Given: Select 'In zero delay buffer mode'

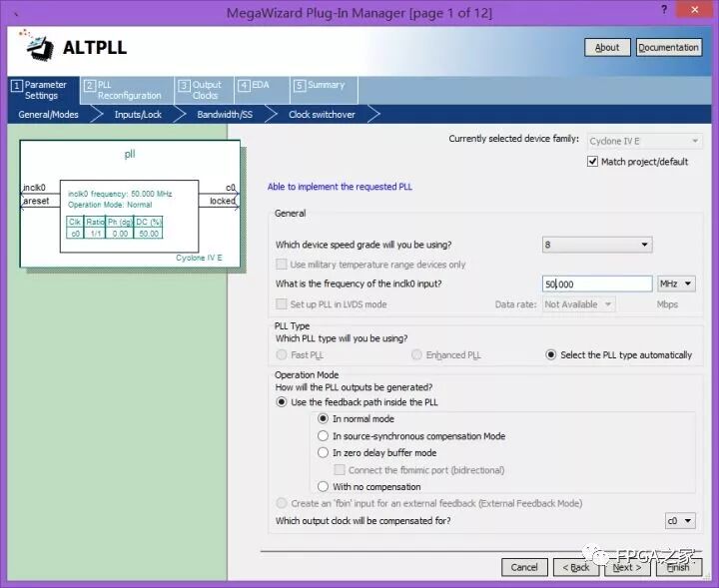Looking at the screenshot, I should point(323,453).
